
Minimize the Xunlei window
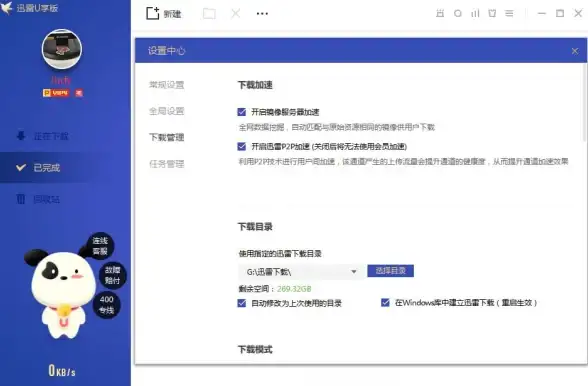[x=542, y=14]
